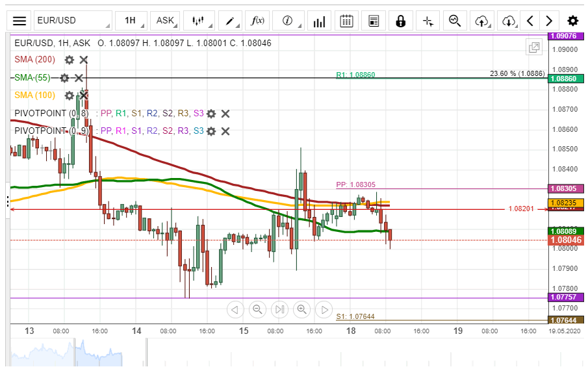Screen dimensions: 588x369
Task: Click the left edge panel handle dots
Action: pyautogui.click(x=8, y=201)
